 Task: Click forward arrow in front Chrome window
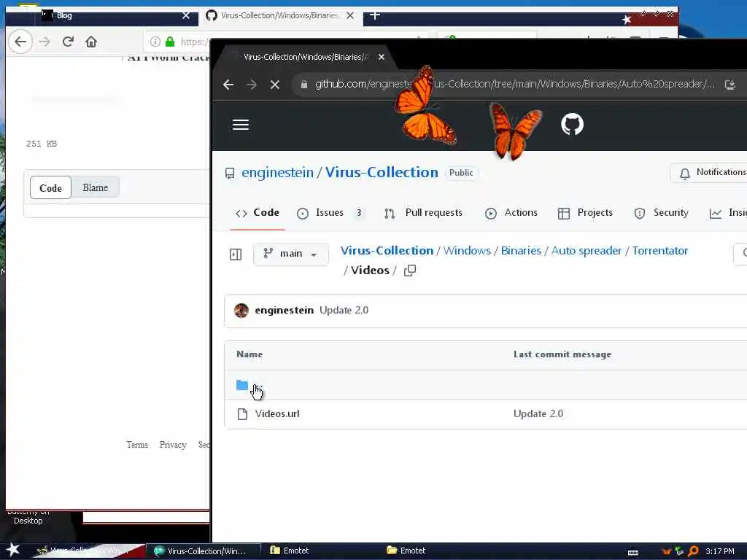pos(252,85)
